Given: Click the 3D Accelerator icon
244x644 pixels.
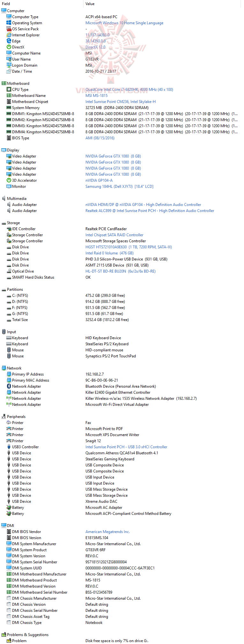Looking at the screenshot, I should pyautogui.click(x=9, y=180).
